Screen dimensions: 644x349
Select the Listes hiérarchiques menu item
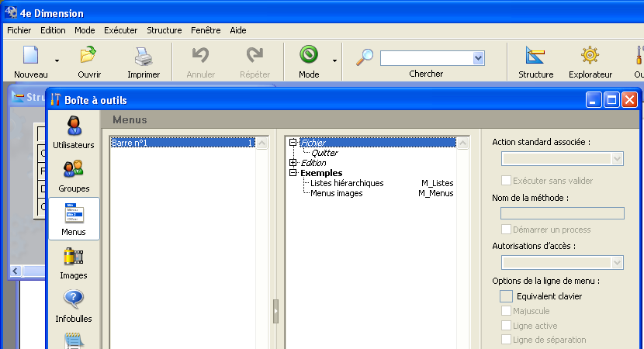pos(347,183)
